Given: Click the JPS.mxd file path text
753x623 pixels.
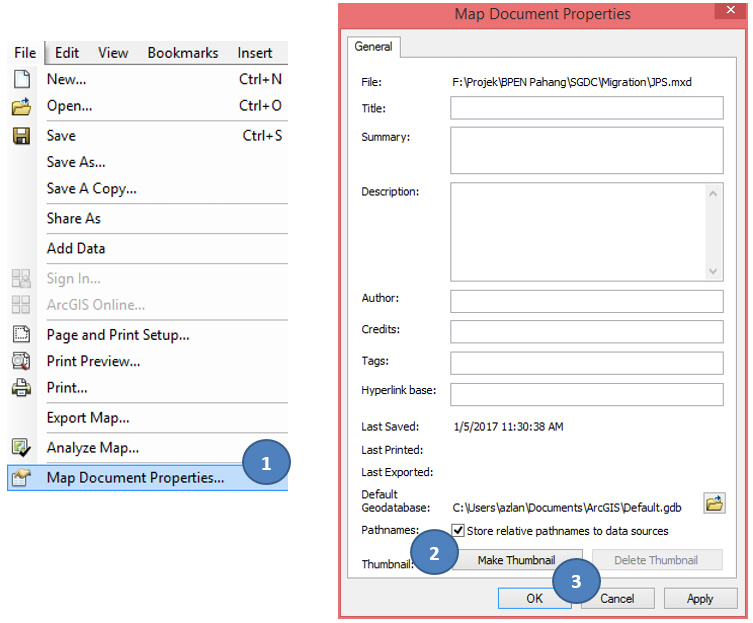Looking at the screenshot, I should point(572,82).
